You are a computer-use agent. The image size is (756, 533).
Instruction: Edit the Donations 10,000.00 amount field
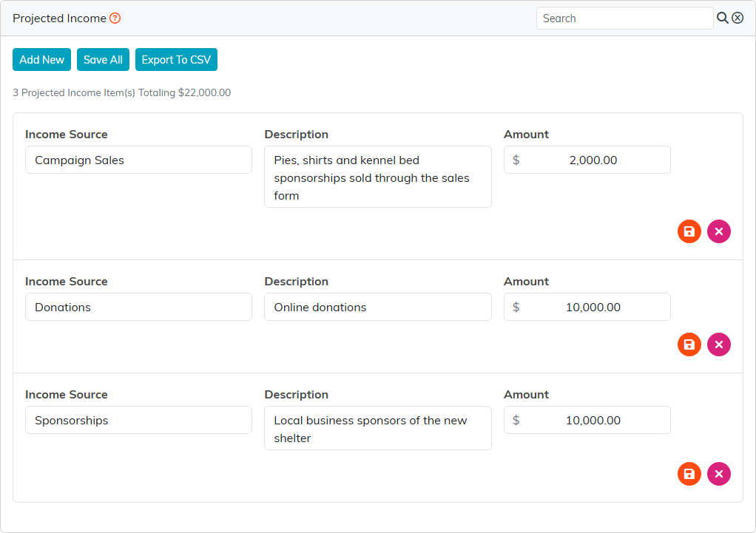pyautogui.click(x=587, y=307)
